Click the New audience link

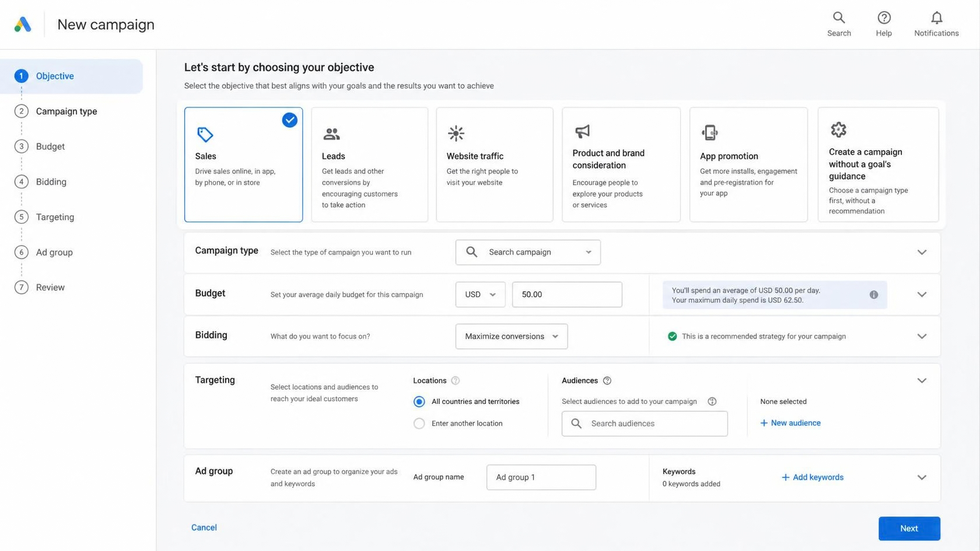790,423
